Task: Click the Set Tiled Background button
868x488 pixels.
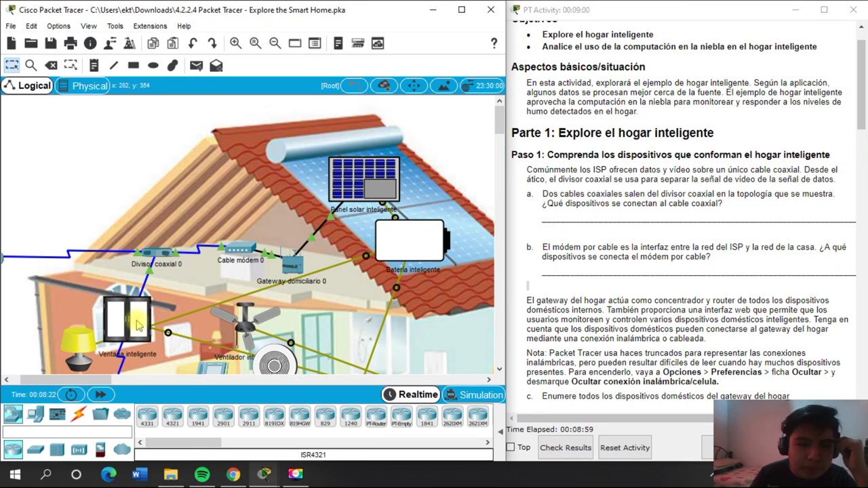Action: point(443,85)
